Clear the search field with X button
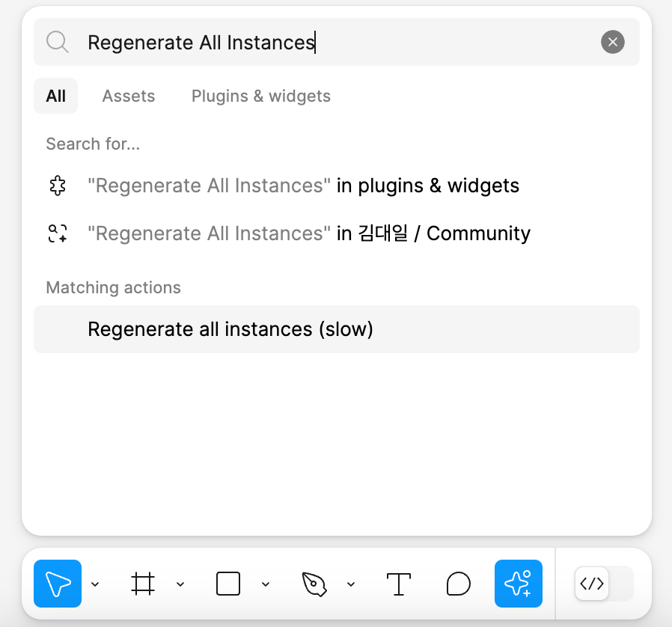Image resolution: width=672 pixels, height=627 pixels. (612, 42)
